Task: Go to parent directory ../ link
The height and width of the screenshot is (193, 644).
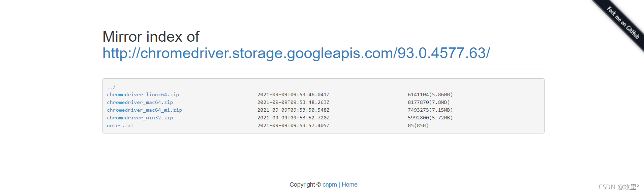Action: click(111, 87)
